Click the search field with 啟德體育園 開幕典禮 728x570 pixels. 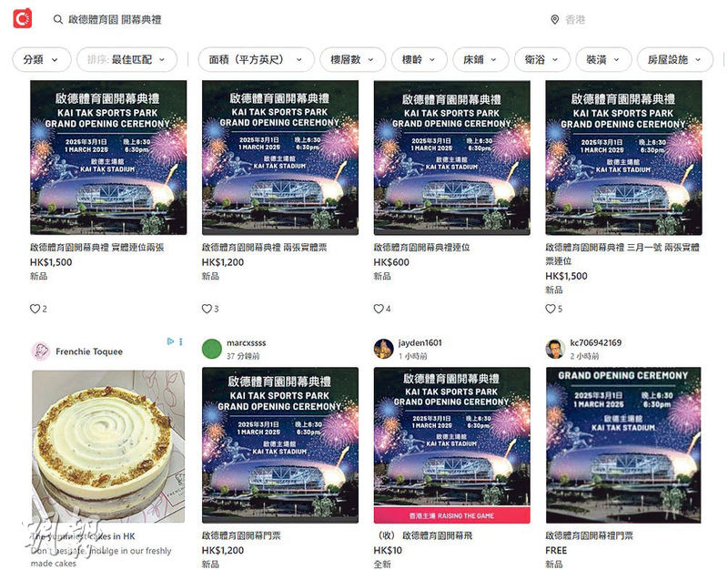tap(298, 19)
